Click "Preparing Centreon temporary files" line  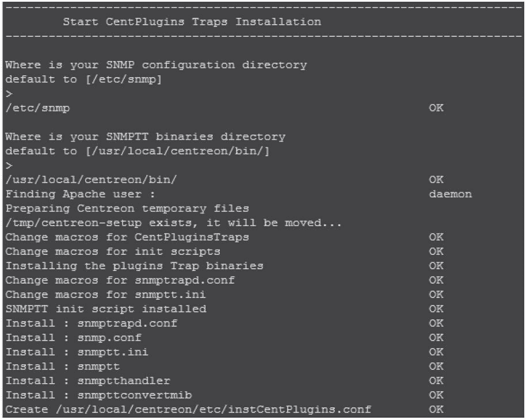[x=127, y=208]
